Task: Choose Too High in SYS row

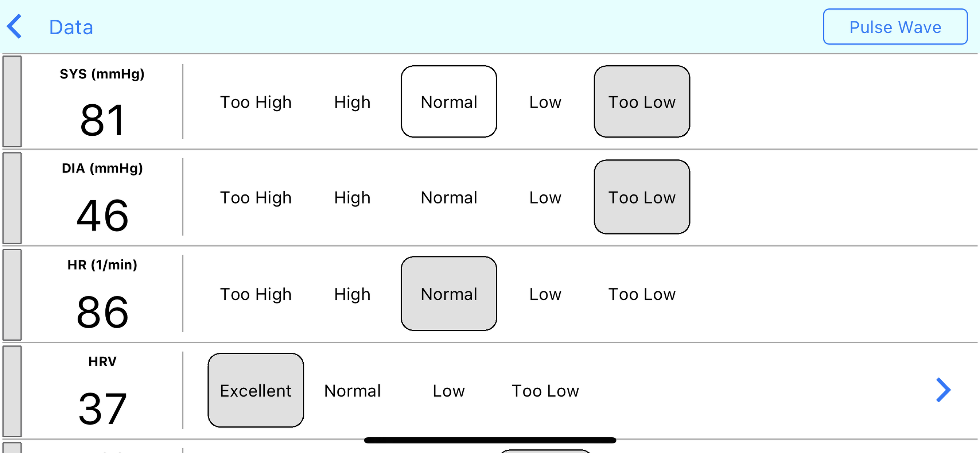Action: pyautogui.click(x=256, y=102)
